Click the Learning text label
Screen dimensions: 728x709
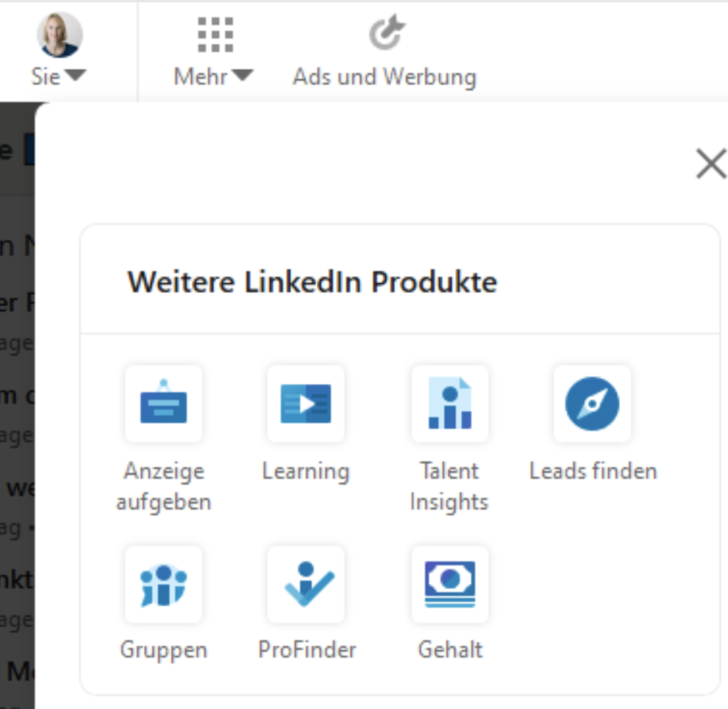306,471
